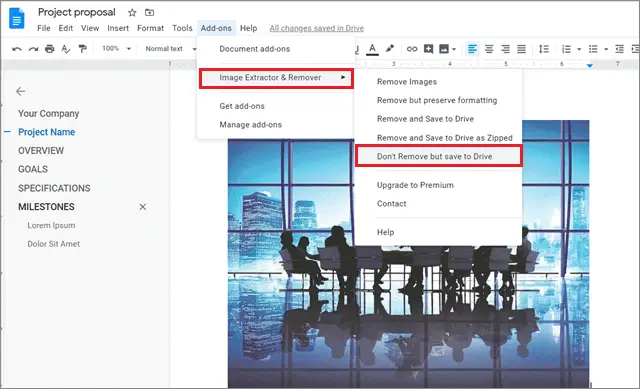Align text right
The image size is (640, 389).
tap(505, 49)
